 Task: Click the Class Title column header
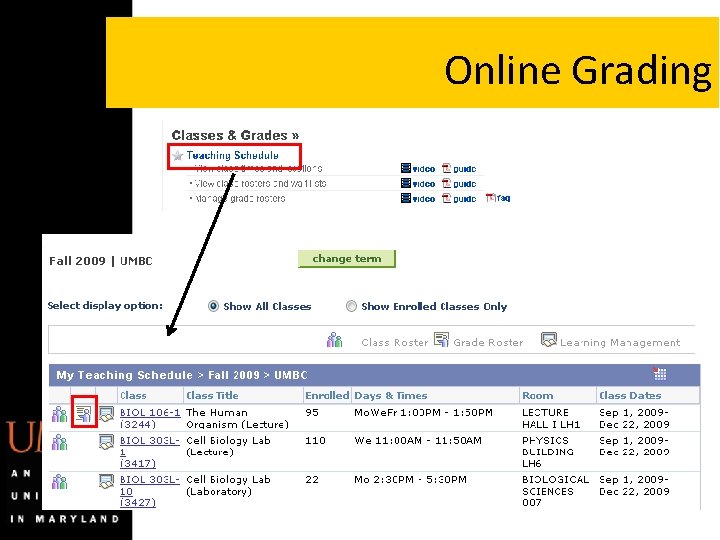[x=212, y=395]
